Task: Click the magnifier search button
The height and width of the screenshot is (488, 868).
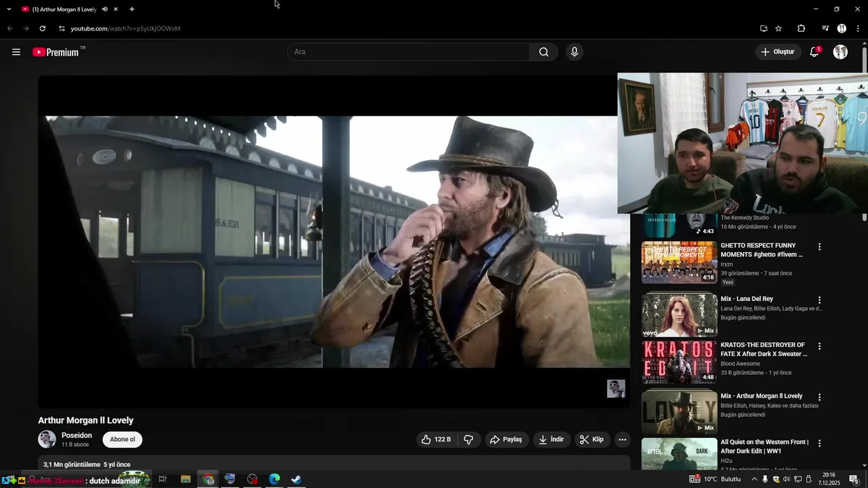Action: (544, 52)
